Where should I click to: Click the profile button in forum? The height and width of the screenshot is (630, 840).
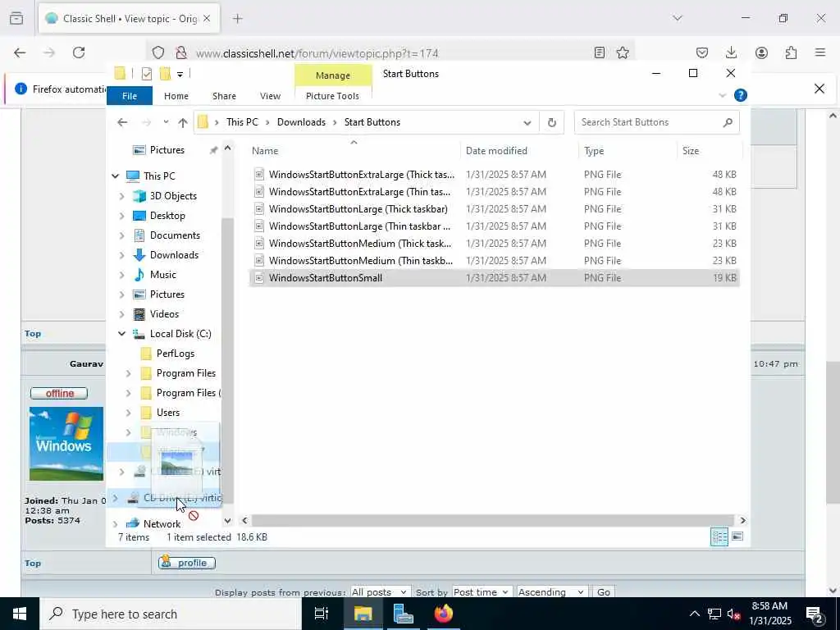186,563
